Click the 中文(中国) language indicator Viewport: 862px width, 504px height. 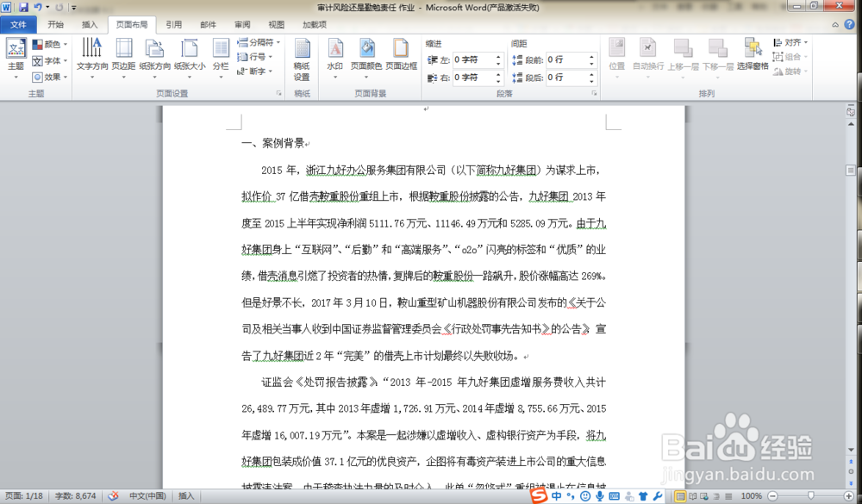147,495
